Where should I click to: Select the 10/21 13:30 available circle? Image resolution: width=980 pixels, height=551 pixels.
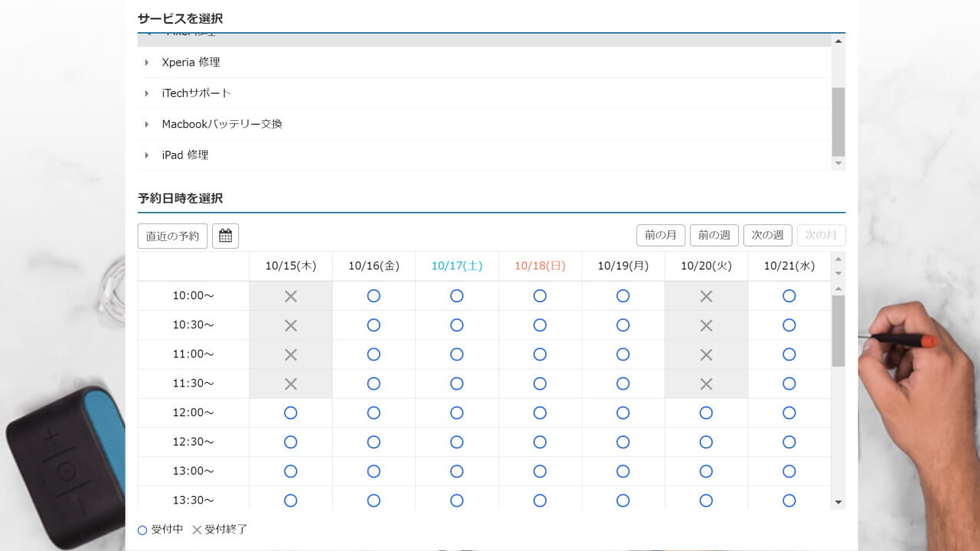pos(789,500)
